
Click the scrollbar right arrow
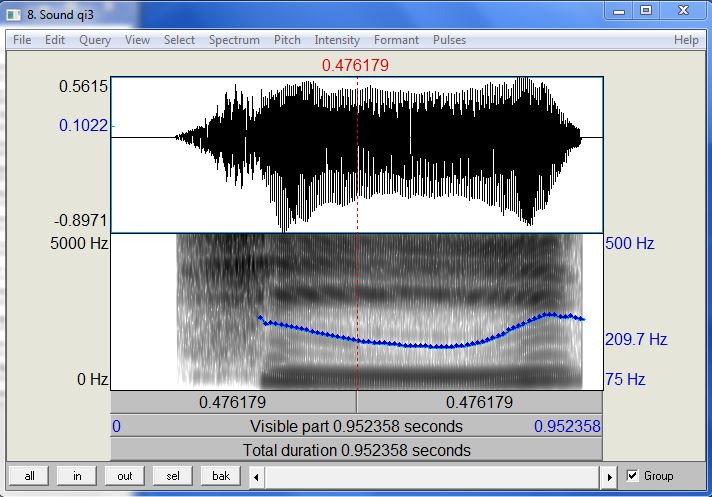[x=609, y=477]
